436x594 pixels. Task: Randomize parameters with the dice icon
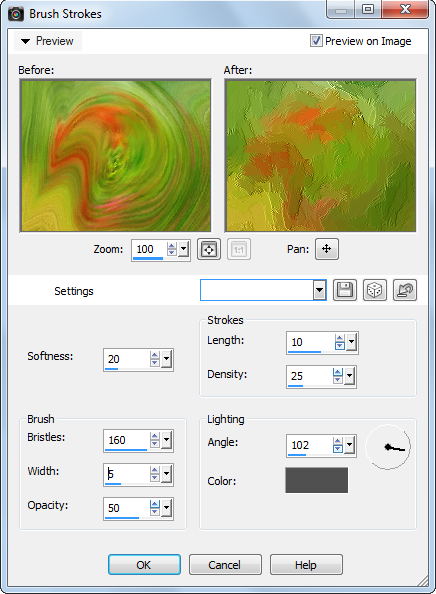(x=375, y=290)
